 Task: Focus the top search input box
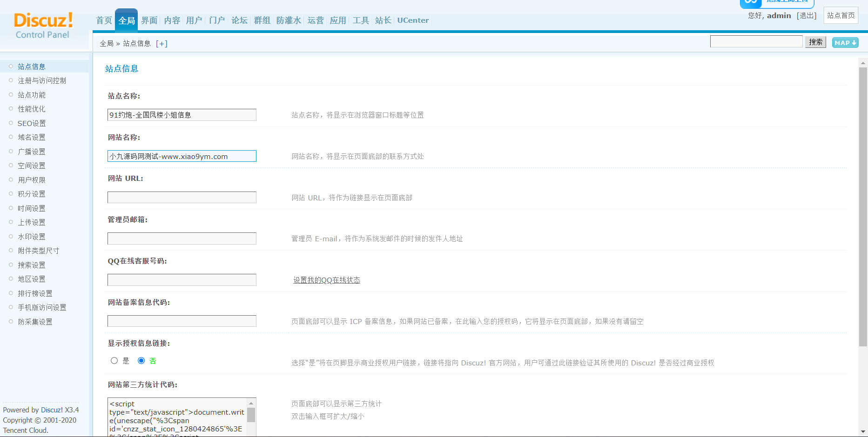click(756, 42)
